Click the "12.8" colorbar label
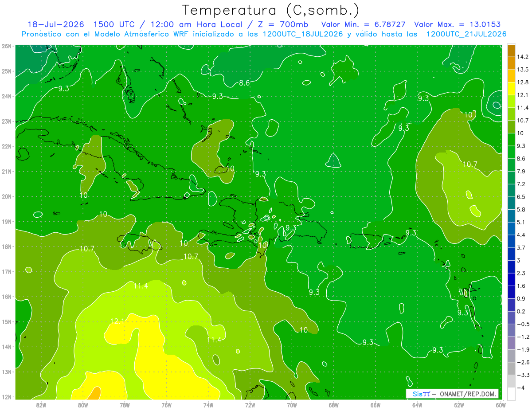The width and height of the screenshot is (532, 411). (x=523, y=82)
